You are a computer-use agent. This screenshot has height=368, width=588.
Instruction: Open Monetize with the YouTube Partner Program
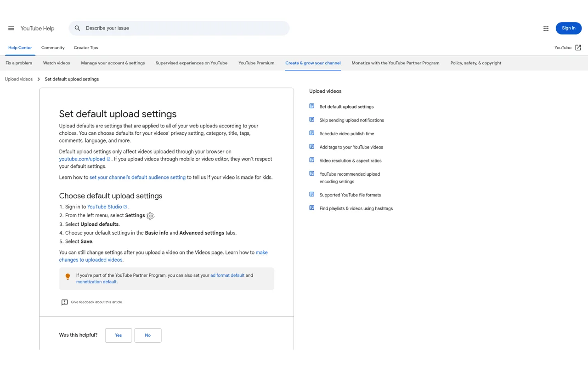pyautogui.click(x=396, y=63)
